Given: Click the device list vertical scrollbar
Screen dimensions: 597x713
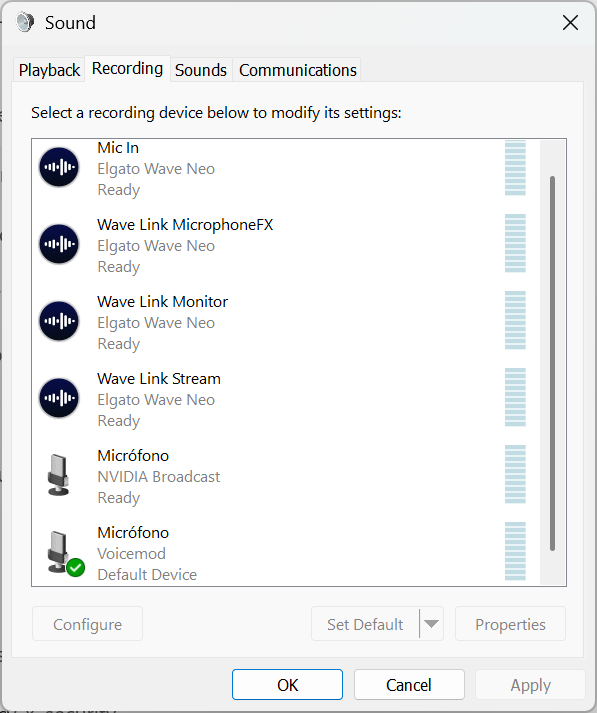Looking at the screenshot, I should [552, 363].
